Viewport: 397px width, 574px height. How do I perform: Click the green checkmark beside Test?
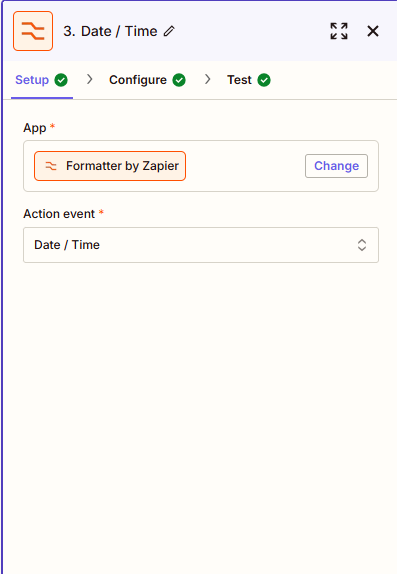(x=264, y=80)
